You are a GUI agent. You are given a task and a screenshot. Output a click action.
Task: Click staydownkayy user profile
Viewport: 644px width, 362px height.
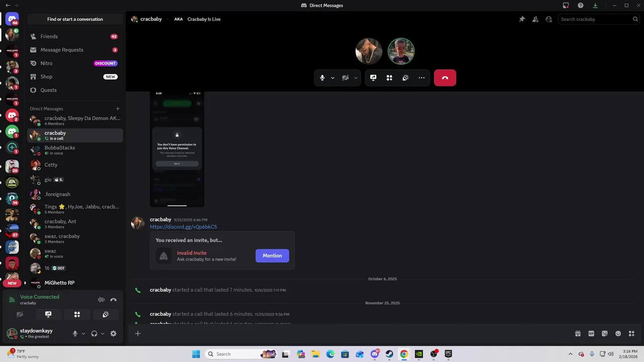point(36,333)
